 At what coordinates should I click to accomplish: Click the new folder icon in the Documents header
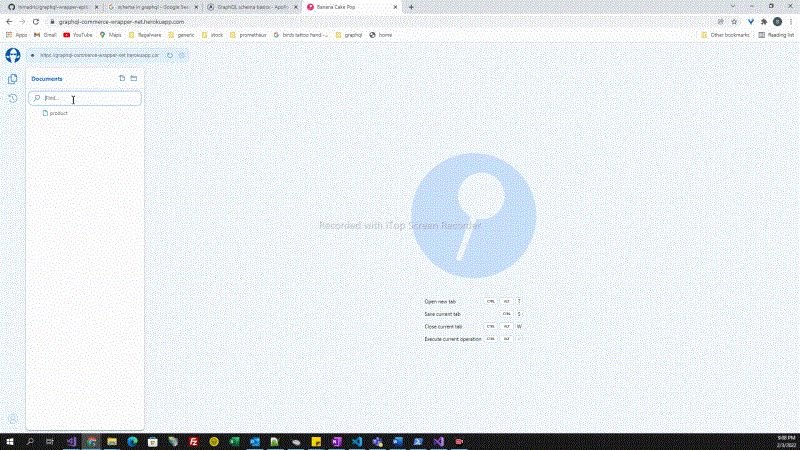point(134,78)
